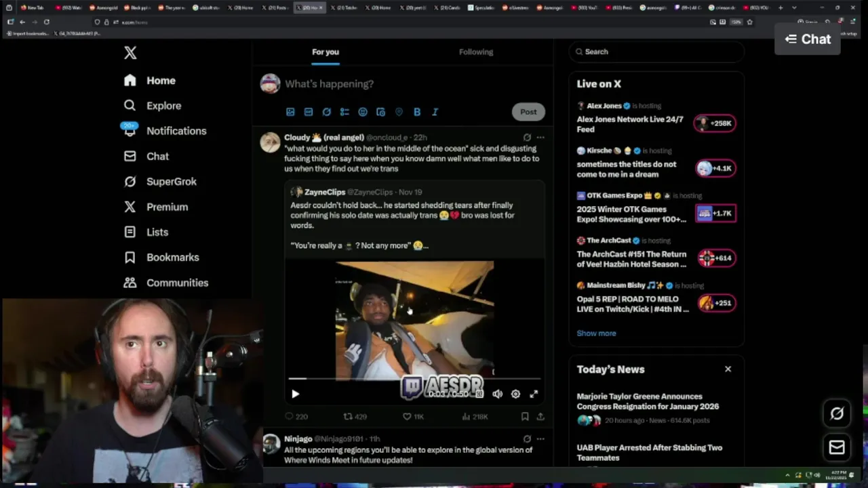Seek on the video progress bar

click(414, 379)
